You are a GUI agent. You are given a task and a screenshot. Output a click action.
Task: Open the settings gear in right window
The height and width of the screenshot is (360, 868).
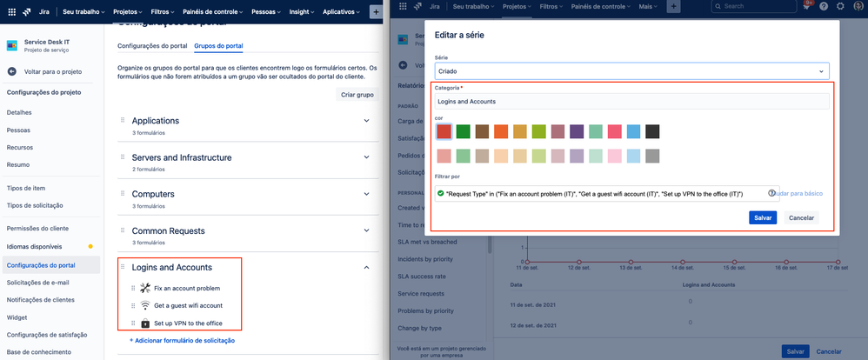pyautogui.click(x=840, y=6)
